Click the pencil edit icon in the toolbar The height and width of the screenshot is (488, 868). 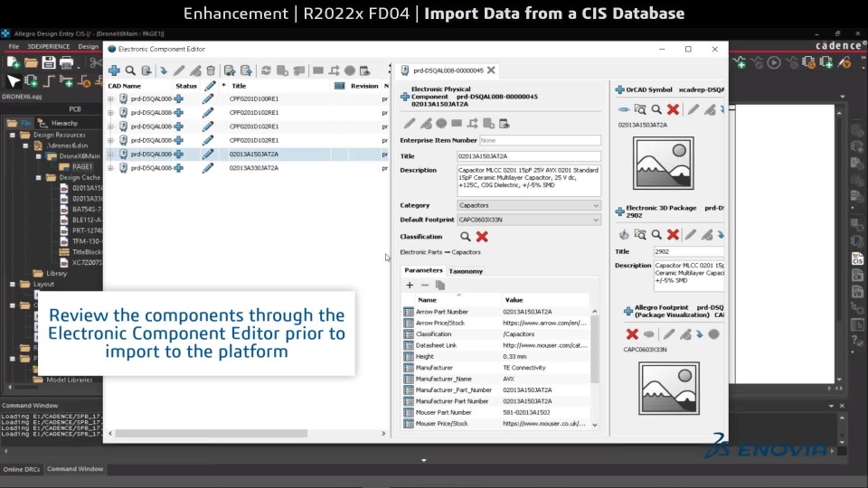tap(179, 70)
